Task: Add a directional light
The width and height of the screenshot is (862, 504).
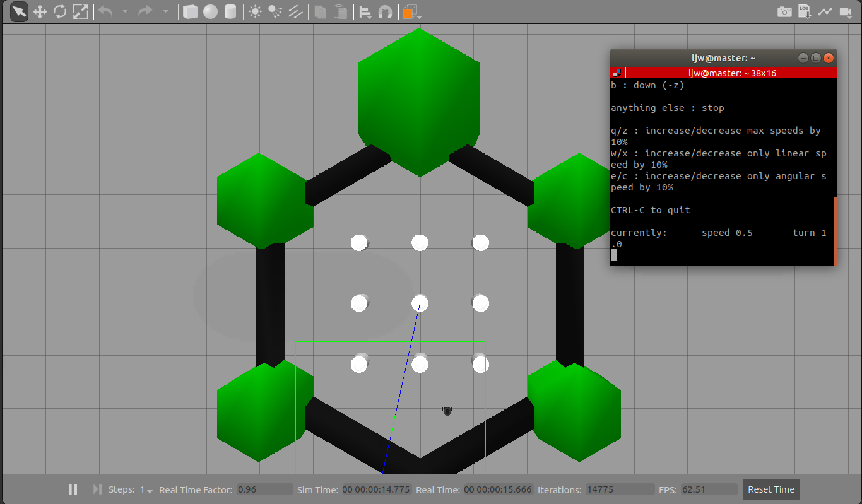Action: pyautogui.click(x=295, y=11)
